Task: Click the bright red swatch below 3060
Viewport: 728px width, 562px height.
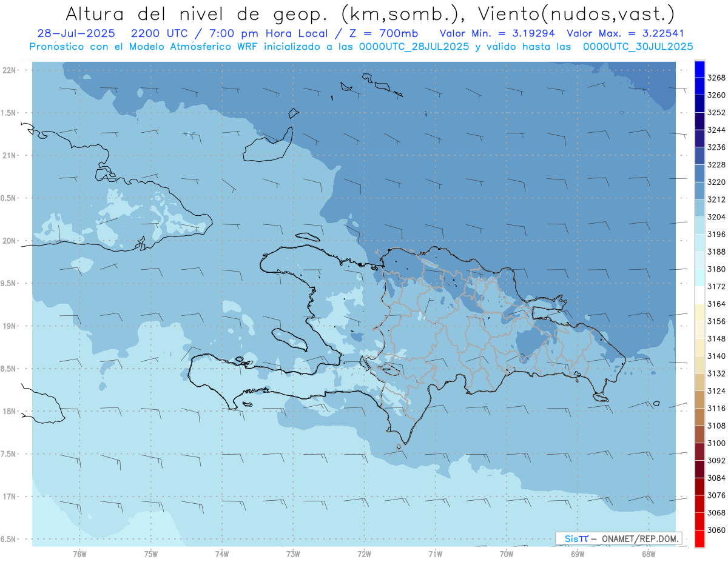Action: [699, 538]
